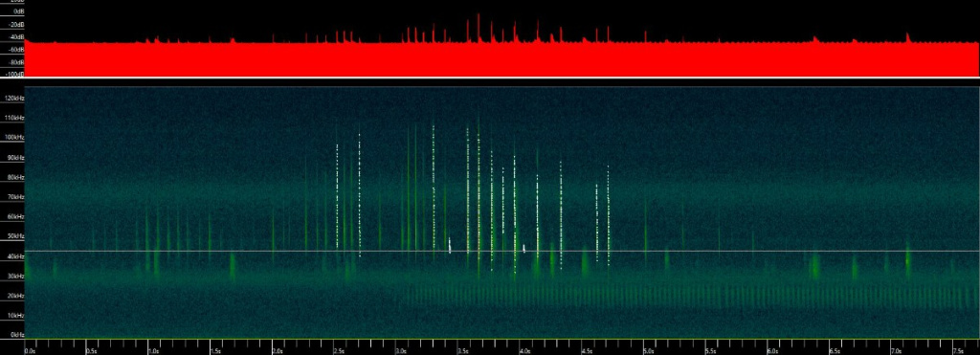Screen dimensions: 980x355
Task: Click the 120kHz frequency axis label
Action: (x=15, y=99)
